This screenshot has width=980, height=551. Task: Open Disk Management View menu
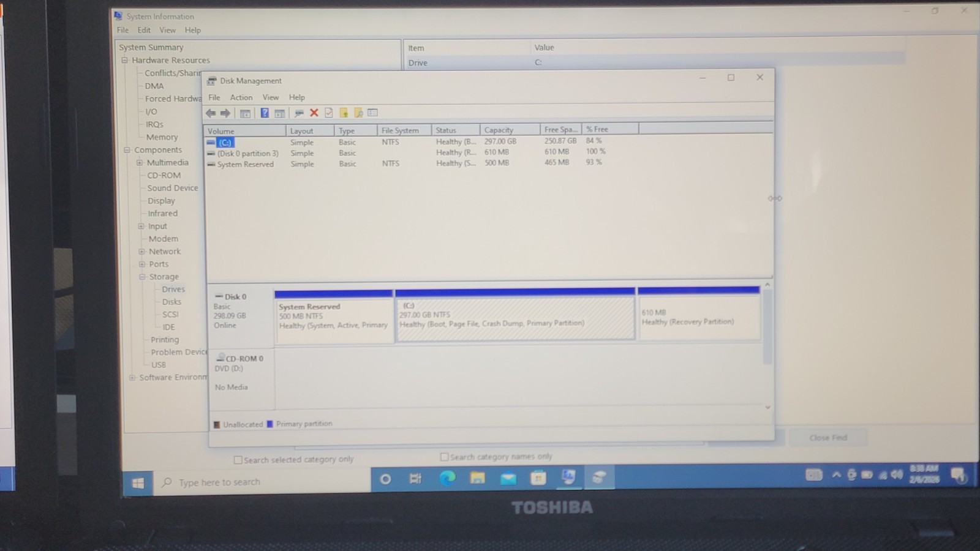pyautogui.click(x=271, y=97)
